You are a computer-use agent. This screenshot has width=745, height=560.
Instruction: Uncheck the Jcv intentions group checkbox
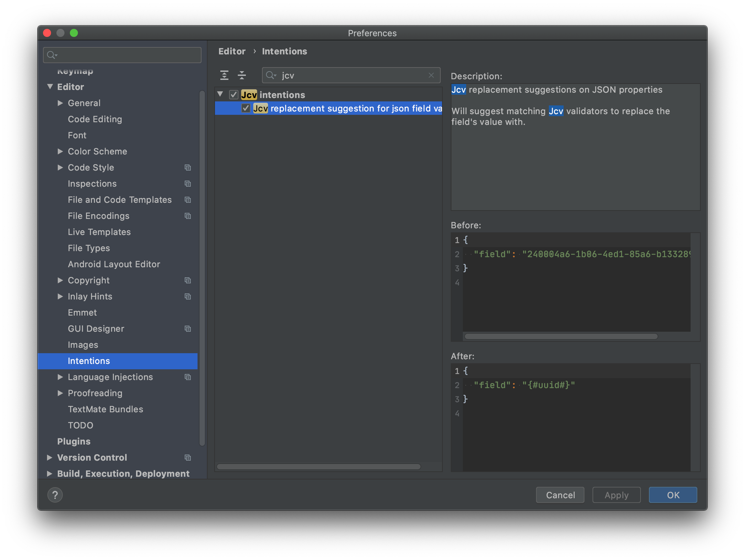coord(234,95)
